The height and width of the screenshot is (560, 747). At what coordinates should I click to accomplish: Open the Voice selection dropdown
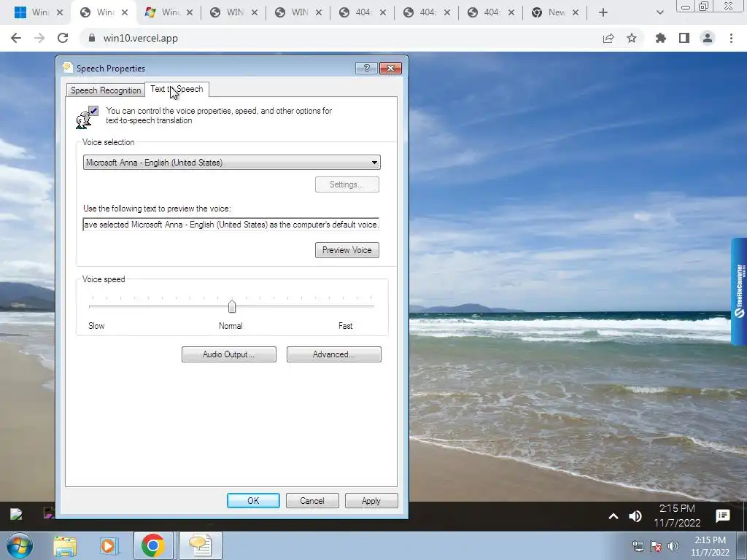point(231,163)
